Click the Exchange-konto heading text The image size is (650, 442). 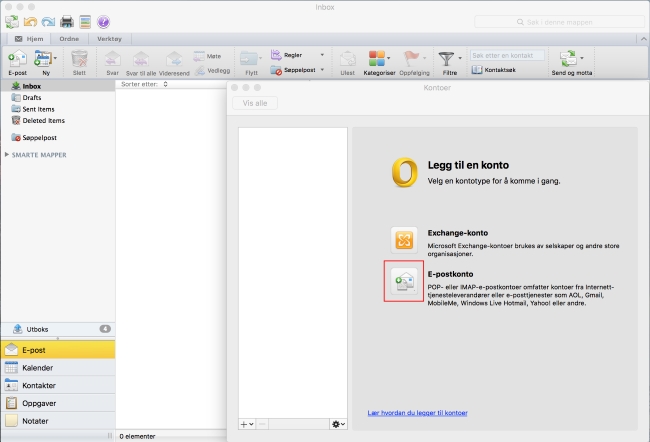(x=458, y=233)
